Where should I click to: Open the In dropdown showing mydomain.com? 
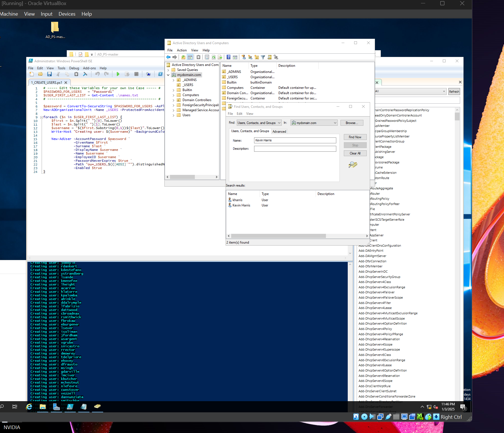click(x=314, y=123)
